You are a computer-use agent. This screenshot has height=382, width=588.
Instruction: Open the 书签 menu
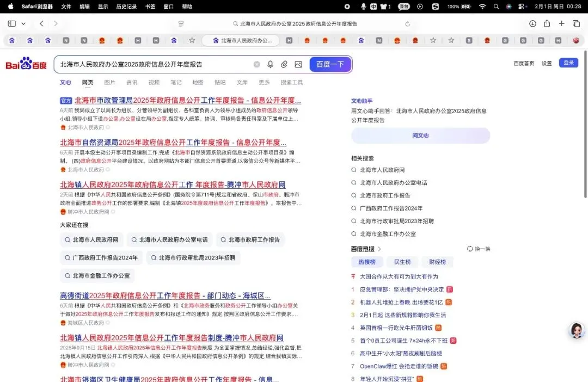coord(150,7)
